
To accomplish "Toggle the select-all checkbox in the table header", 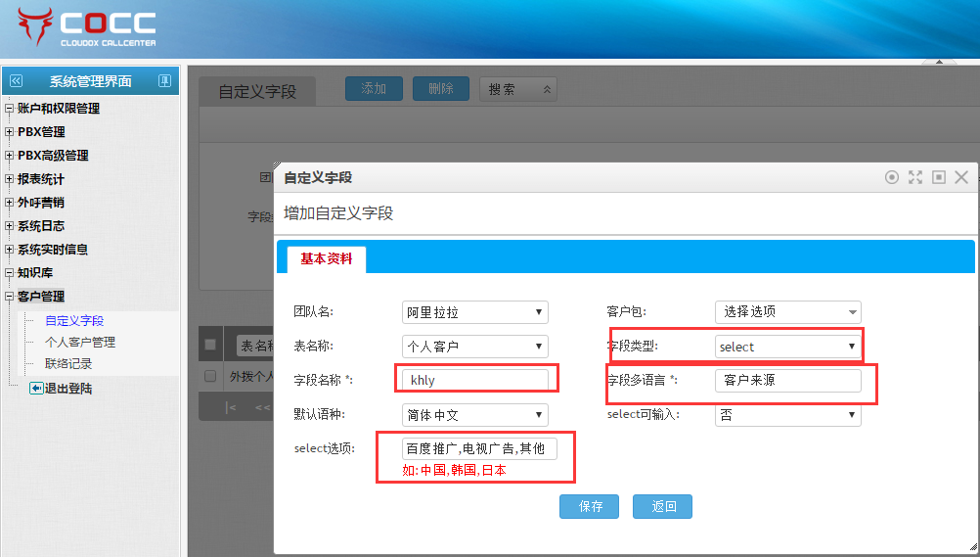I will 210,345.
